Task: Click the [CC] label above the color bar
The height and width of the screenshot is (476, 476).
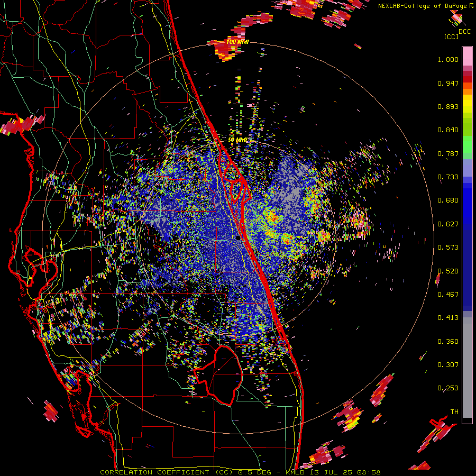Action: 451,36
